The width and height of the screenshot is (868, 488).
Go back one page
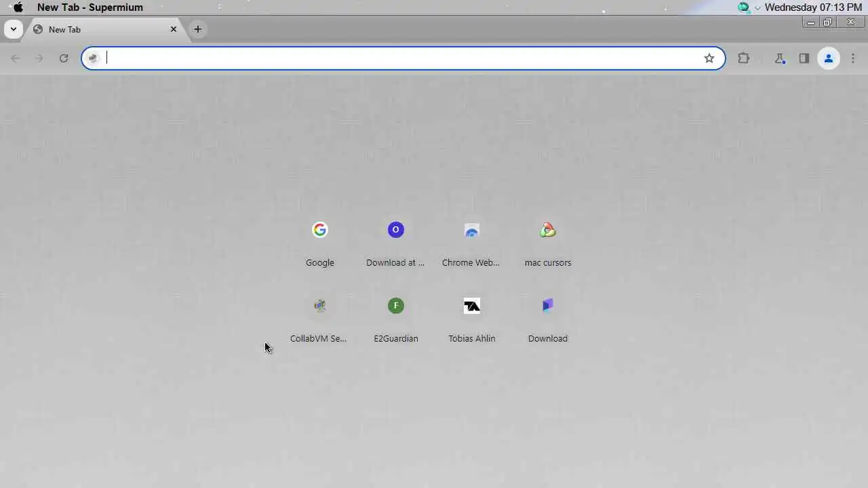point(16,58)
